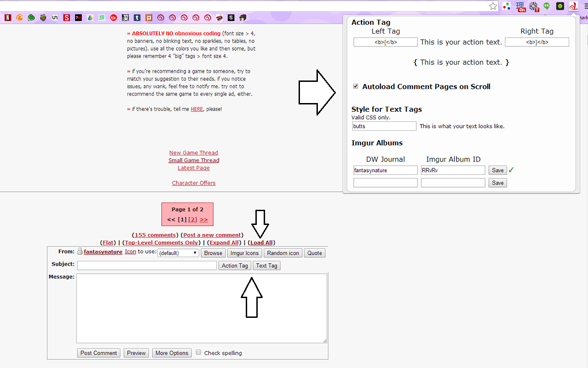Open the Tumblr bookmark icon

(x=137, y=18)
